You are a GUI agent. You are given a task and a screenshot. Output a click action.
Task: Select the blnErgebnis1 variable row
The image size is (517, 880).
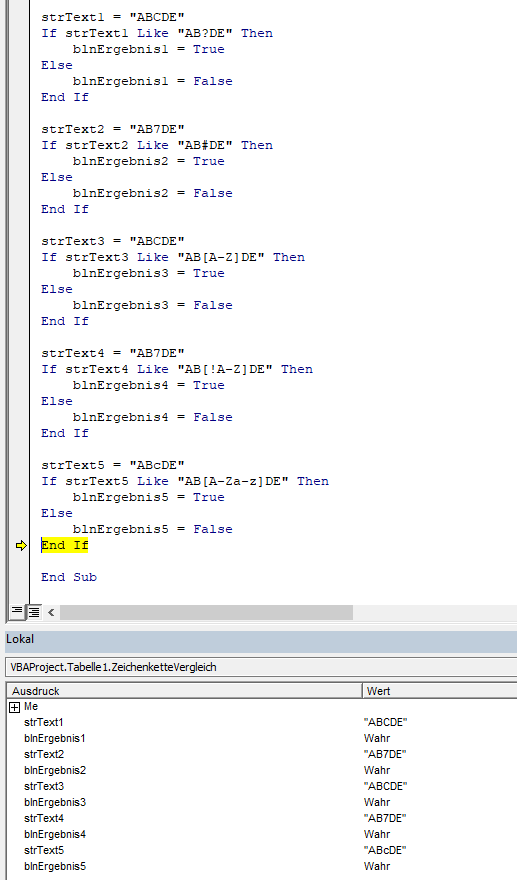[x=262, y=738]
